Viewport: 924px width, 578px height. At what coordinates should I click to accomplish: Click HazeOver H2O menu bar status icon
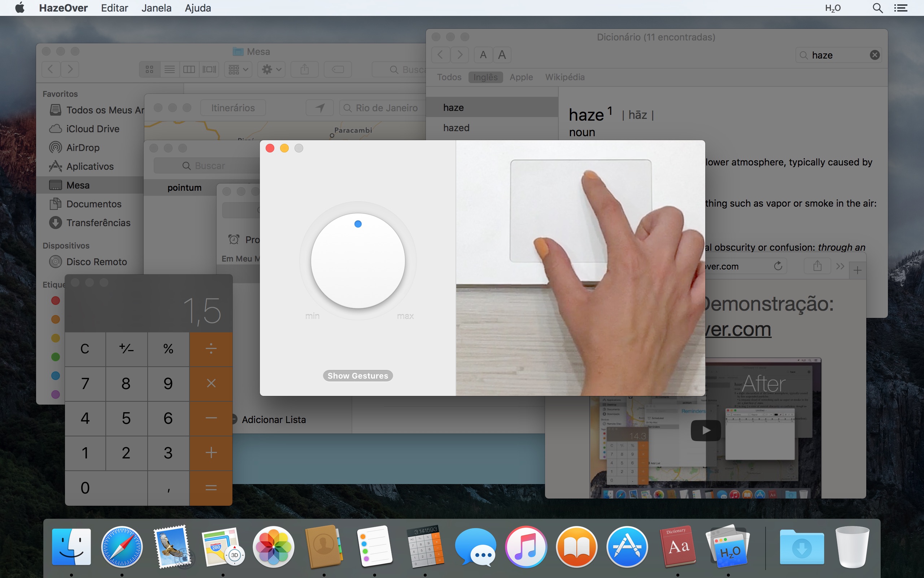[833, 8]
